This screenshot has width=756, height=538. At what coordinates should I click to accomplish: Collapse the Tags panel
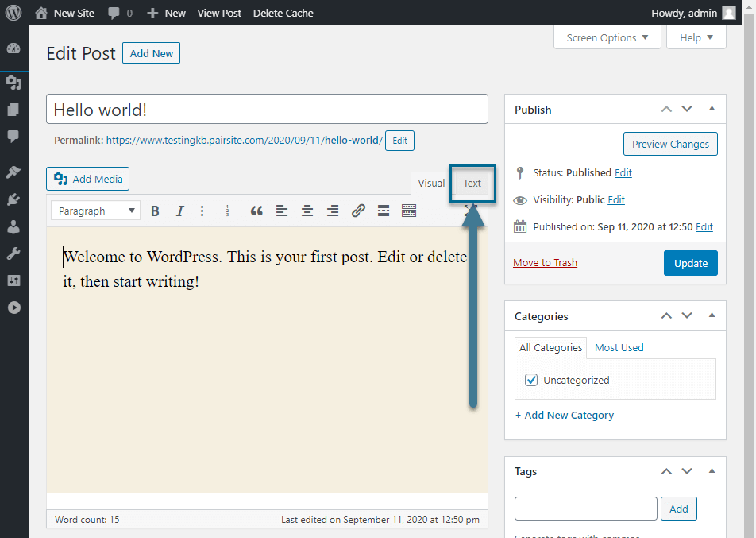click(x=712, y=470)
